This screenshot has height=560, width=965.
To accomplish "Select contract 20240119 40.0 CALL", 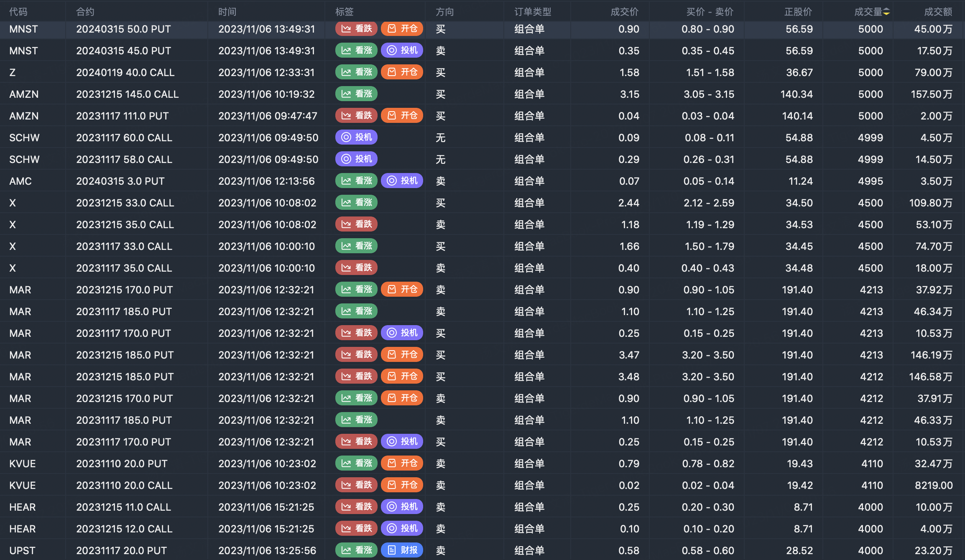I will pos(125,72).
